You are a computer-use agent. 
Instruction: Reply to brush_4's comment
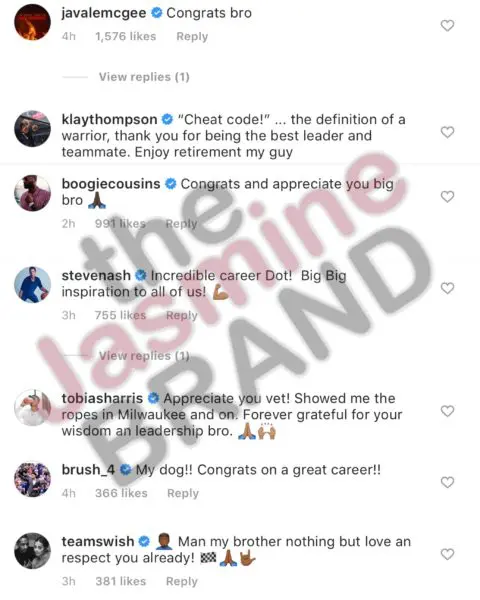click(183, 493)
